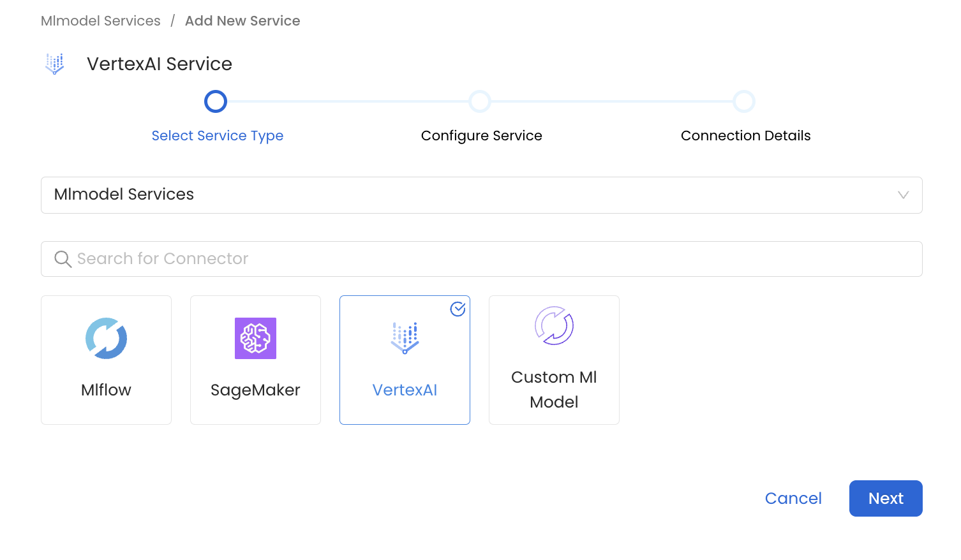This screenshot has height=560, width=961.
Task: Deselect the VertexAI service card
Action: 405,359
